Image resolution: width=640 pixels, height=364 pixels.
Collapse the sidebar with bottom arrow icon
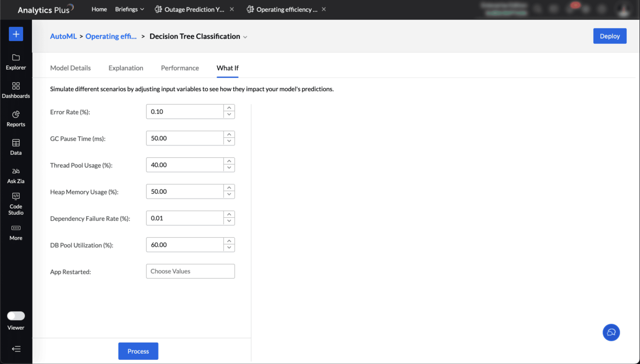[16, 349]
